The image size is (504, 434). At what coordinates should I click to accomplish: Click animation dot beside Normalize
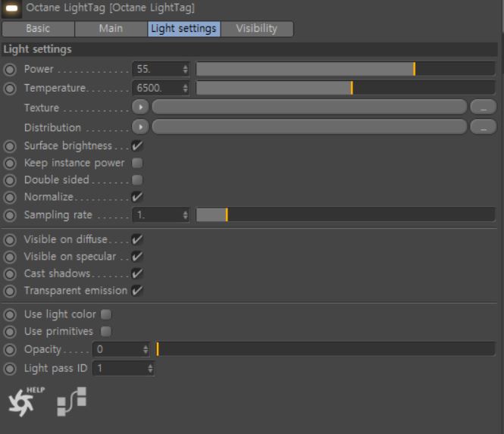[10, 197]
